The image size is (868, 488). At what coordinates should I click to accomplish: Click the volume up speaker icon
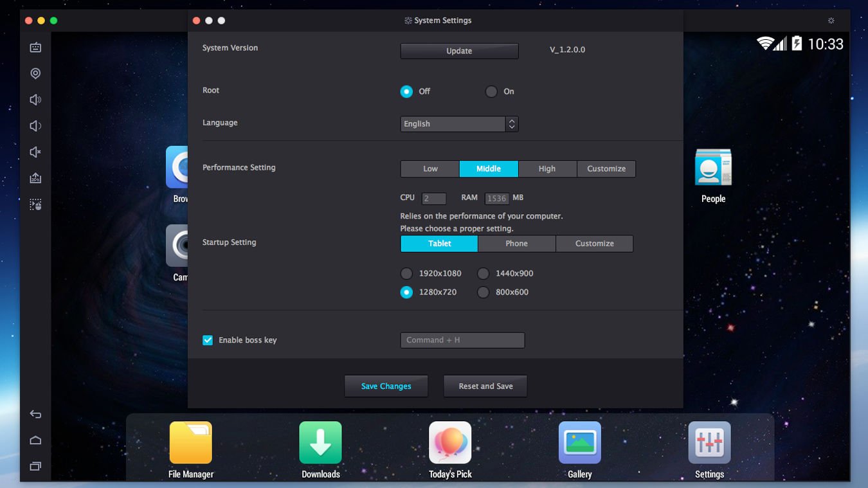[35, 100]
